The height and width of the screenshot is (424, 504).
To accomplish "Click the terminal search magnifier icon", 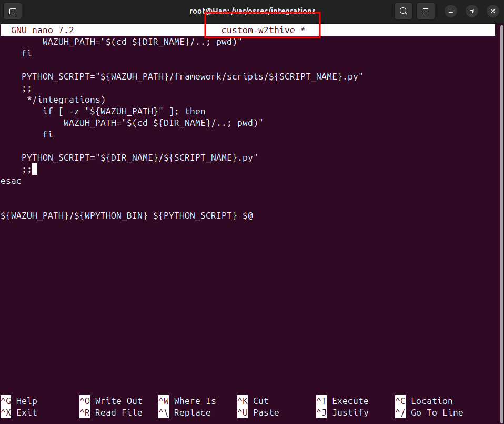I will point(403,11).
